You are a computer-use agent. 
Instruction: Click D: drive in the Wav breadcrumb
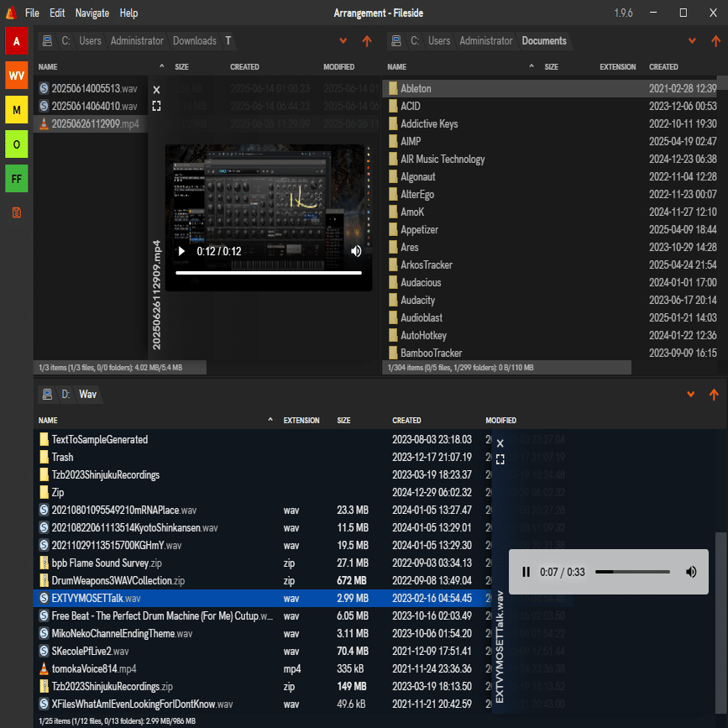click(x=66, y=394)
